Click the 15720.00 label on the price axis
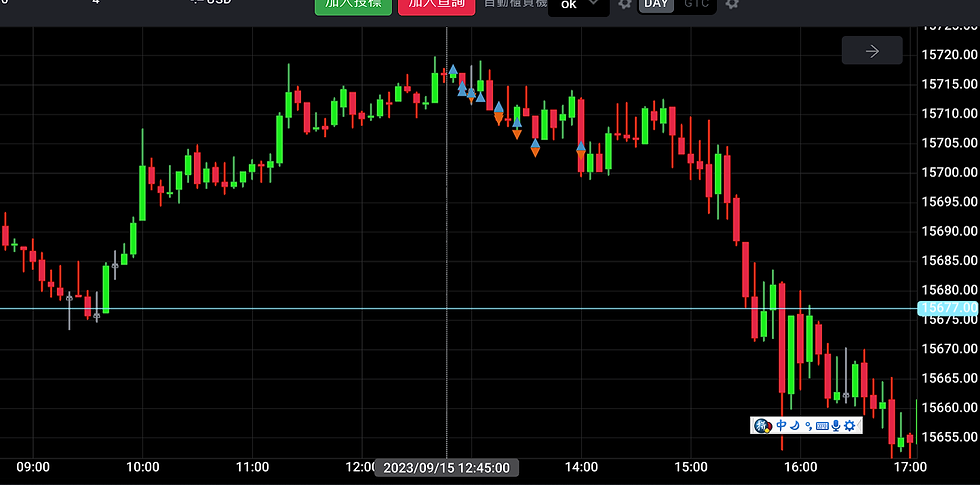 tap(949, 54)
